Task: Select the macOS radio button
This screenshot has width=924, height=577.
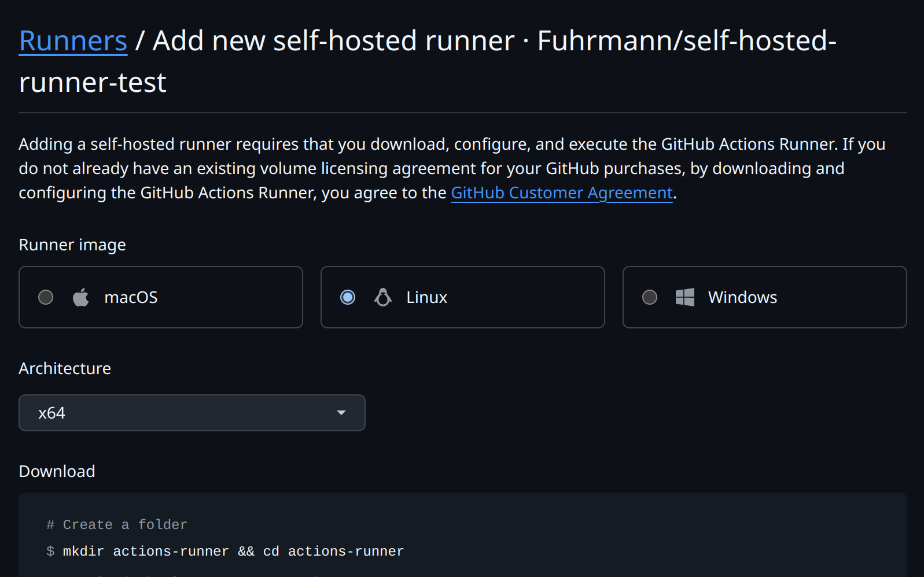Action: tap(46, 297)
